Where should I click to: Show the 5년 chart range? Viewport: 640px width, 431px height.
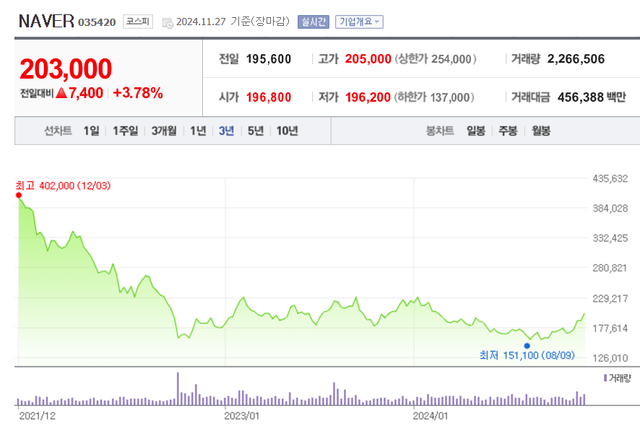point(255,131)
